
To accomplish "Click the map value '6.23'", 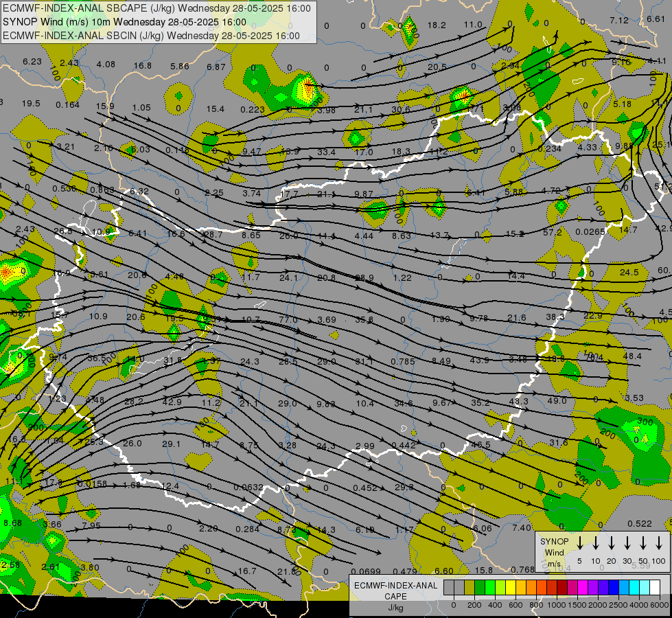I will tap(32, 61).
